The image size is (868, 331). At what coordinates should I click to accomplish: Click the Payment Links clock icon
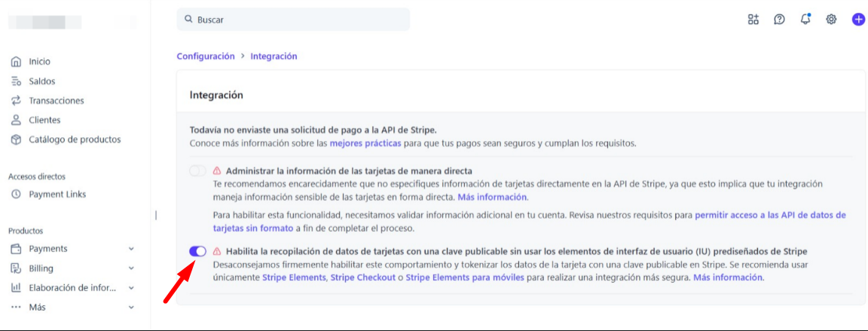(x=16, y=195)
